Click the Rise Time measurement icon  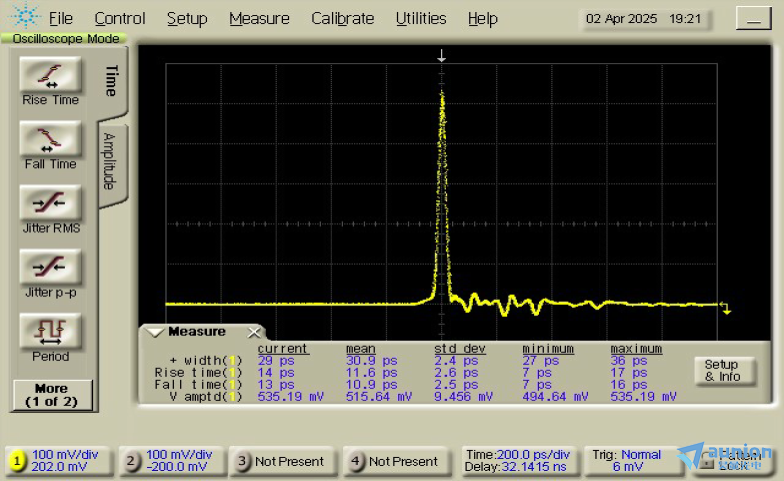click(51, 75)
